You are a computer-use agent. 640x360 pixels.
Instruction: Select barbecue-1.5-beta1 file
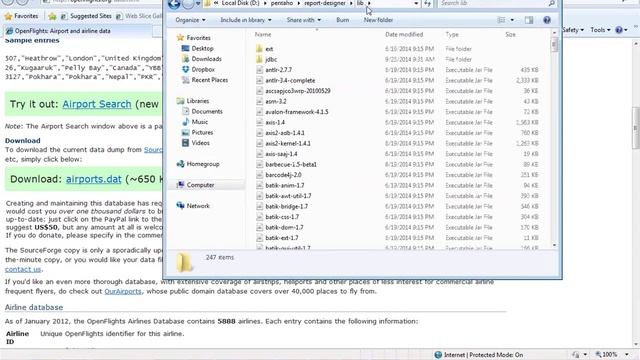click(x=291, y=164)
